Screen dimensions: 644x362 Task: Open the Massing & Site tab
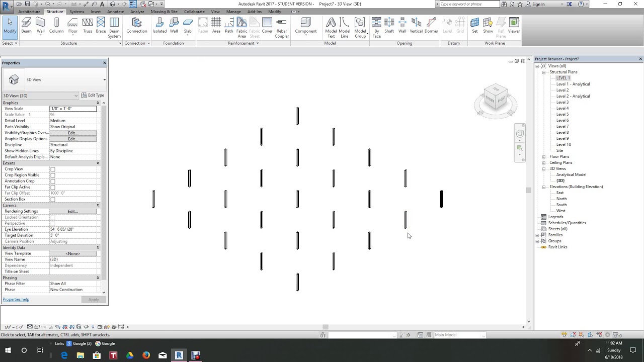point(164,12)
